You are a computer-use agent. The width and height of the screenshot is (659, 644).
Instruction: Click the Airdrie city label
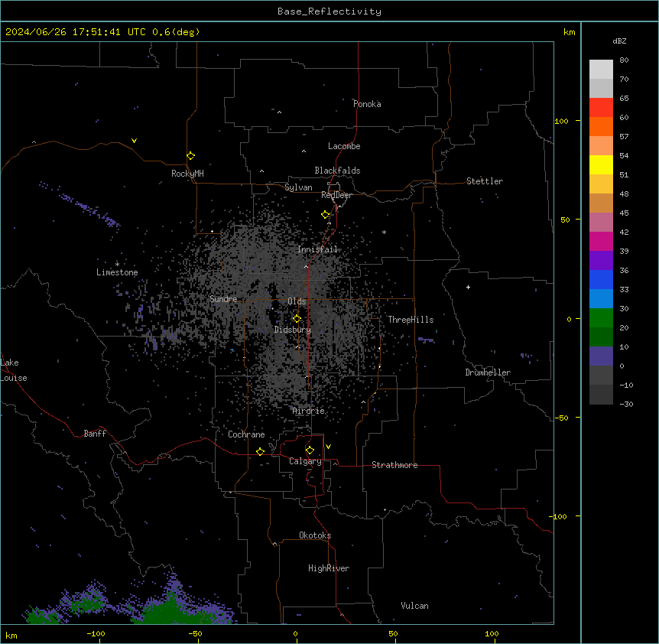(308, 411)
